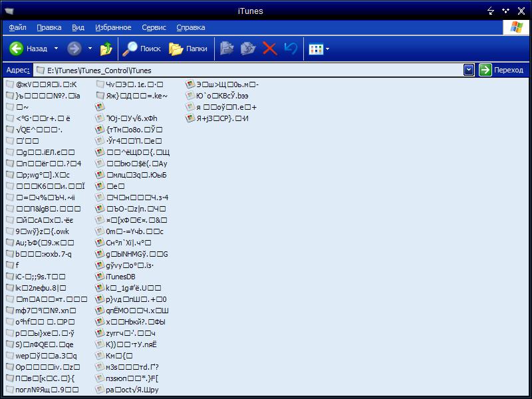Viewport: 532px width, 399px height.
Task: Expand the Views dropdown arrow
Action: click(x=327, y=49)
